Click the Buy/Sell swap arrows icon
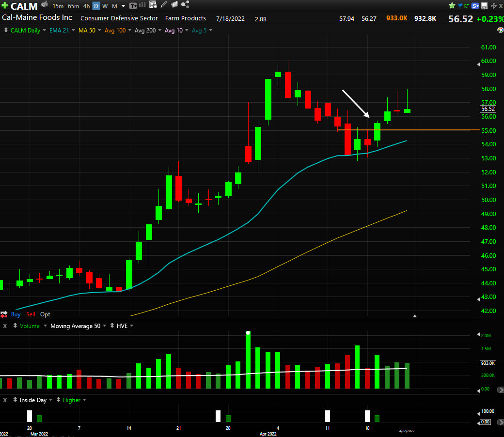Image resolution: width=504 pixels, height=437 pixels. [4, 314]
